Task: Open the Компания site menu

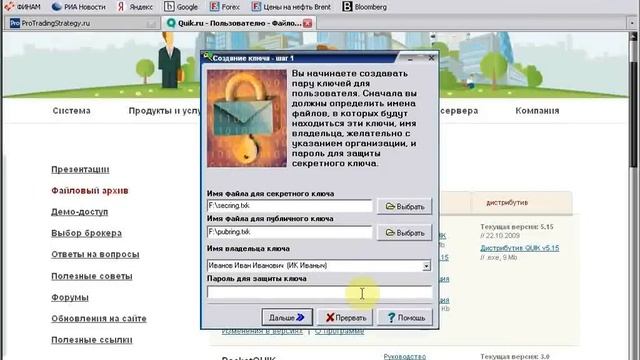Action: (x=537, y=111)
